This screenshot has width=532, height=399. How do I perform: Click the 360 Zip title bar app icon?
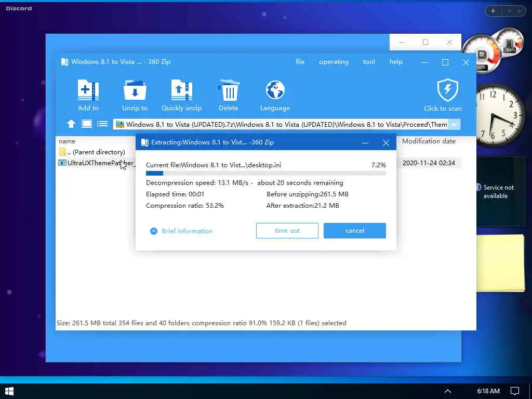(64, 62)
